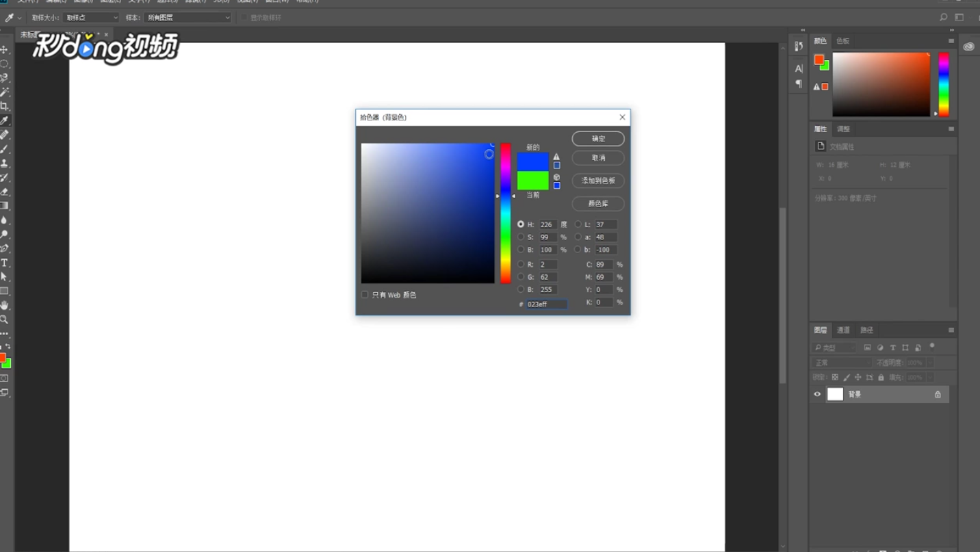The height and width of the screenshot is (552, 980).
Task: Change screen mode icon at toolbox bottom
Action: click(4, 393)
